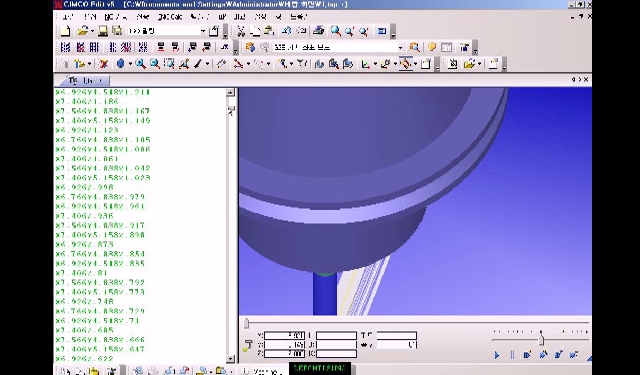Screen dimensions: 640x375
Task: Select the document tab above code
Action: tap(85, 80)
